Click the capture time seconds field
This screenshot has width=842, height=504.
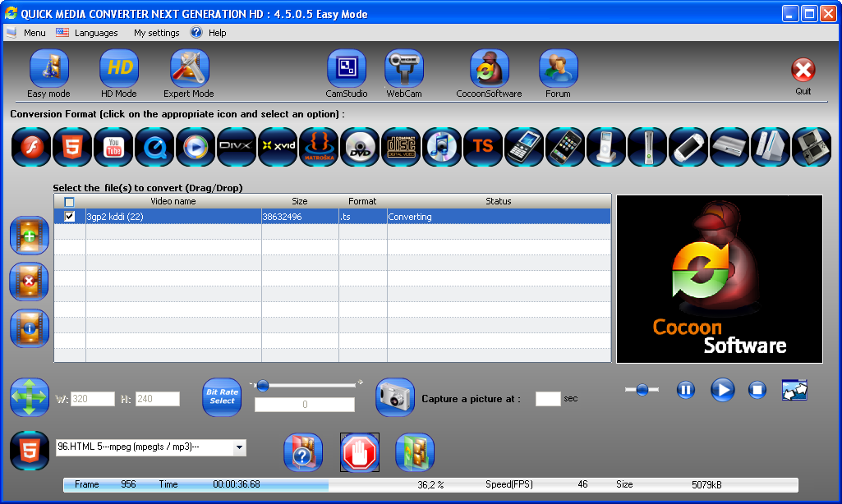pos(548,399)
